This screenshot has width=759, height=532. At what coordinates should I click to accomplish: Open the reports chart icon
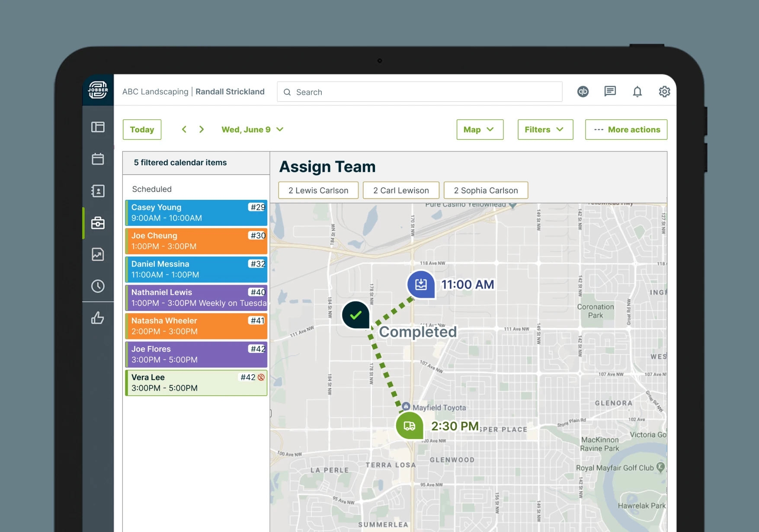[x=98, y=254]
